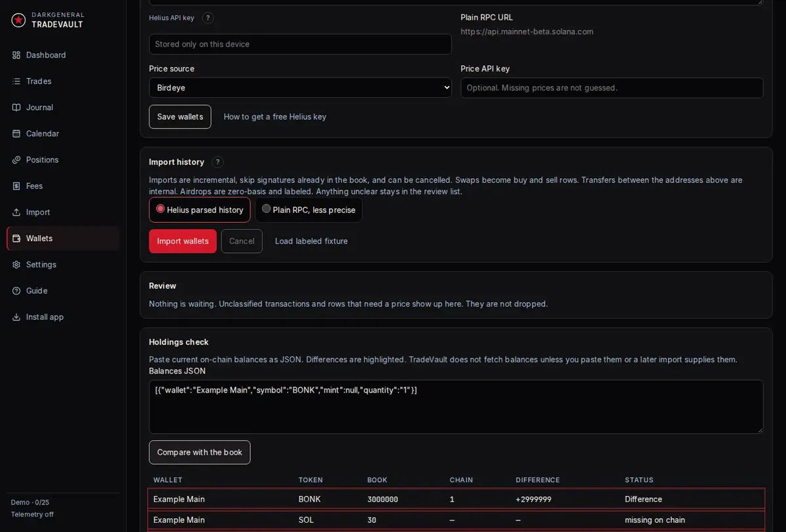Click the Difference status in BONK row

(643, 499)
